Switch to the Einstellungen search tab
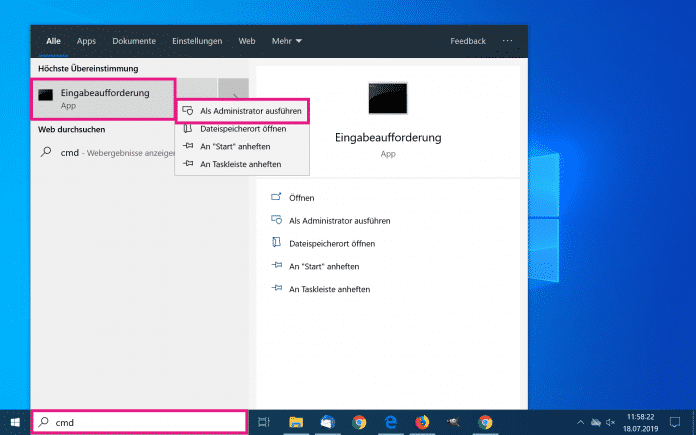 [197, 41]
